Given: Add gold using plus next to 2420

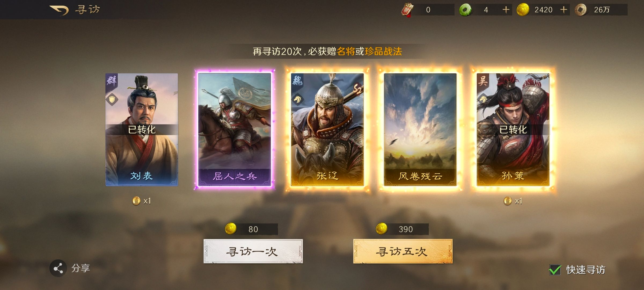Looking at the screenshot, I should 563,10.
